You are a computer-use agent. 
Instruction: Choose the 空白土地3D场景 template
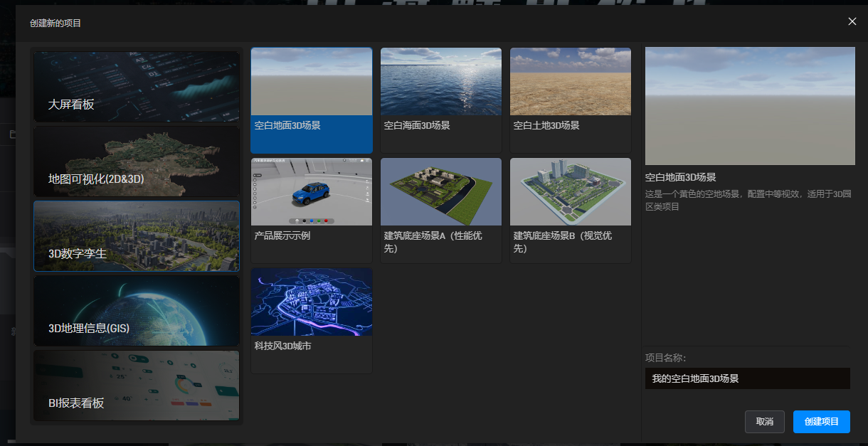pos(571,82)
